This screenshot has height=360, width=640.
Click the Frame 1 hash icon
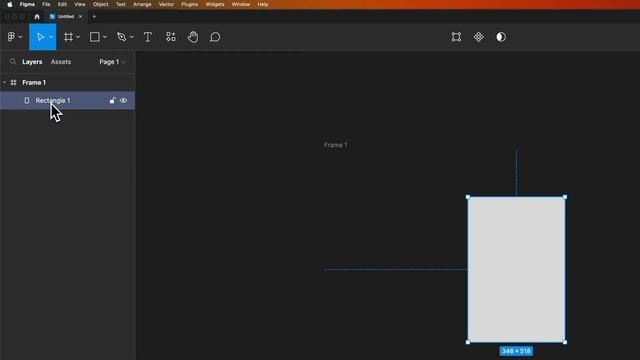click(x=13, y=82)
